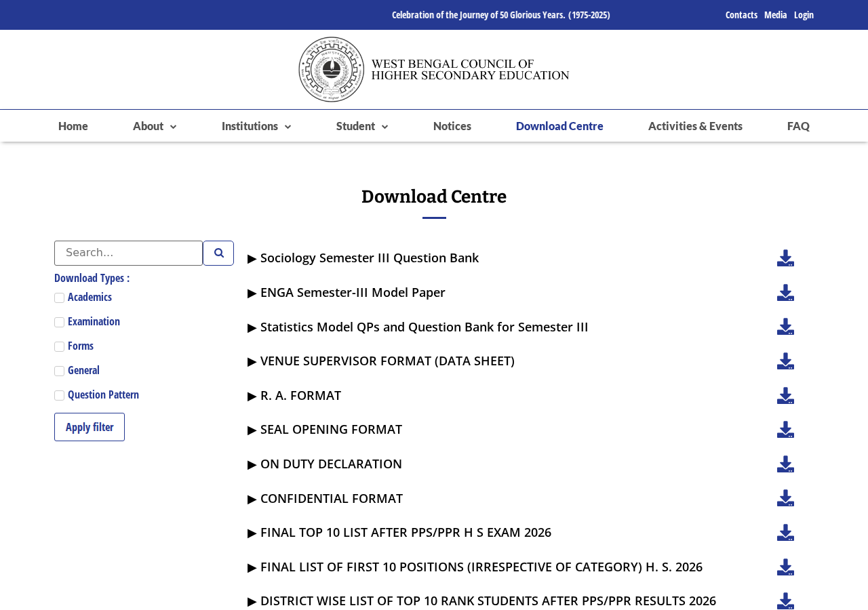Open the Contacts link
Image resolution: width=868 pixels, height=610 pixels.
coord(741,15)
